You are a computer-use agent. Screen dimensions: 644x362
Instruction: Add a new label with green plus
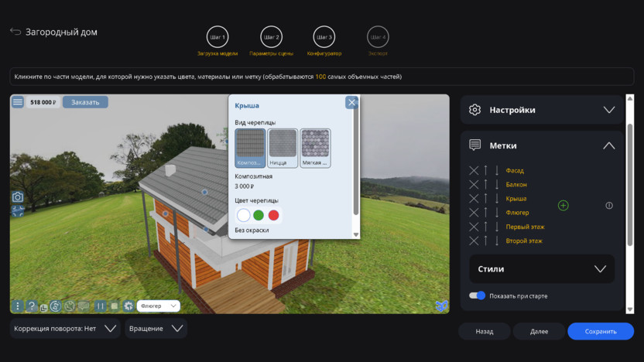563,205
